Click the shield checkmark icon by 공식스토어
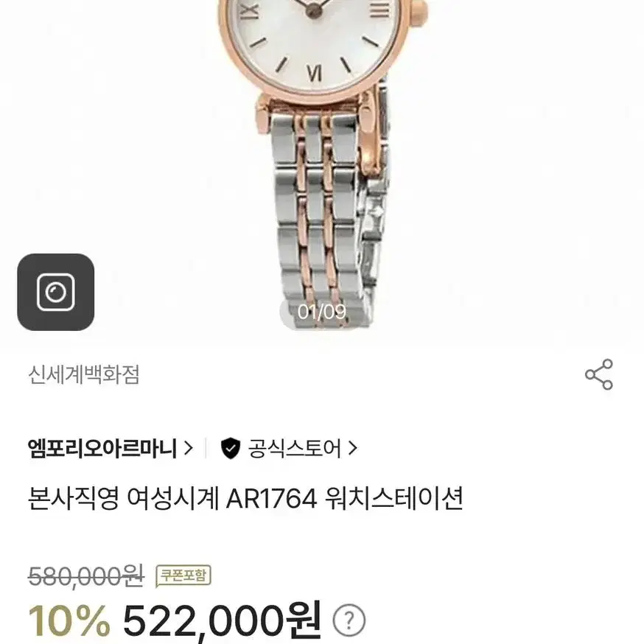Screen dimensions: 644x644 pos(231,448)
